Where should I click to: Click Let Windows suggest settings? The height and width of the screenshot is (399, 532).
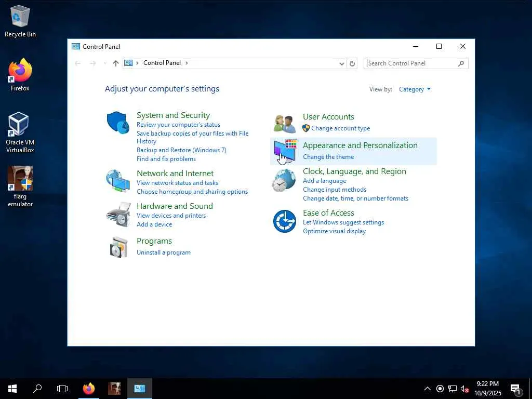tap(343, 222)
